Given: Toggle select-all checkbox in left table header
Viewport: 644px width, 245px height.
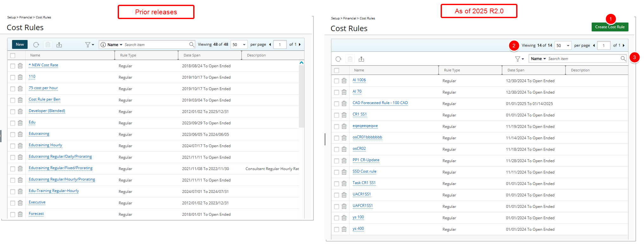Looking at the screenshot, I should pyautogui.click(x=13, y=56).
